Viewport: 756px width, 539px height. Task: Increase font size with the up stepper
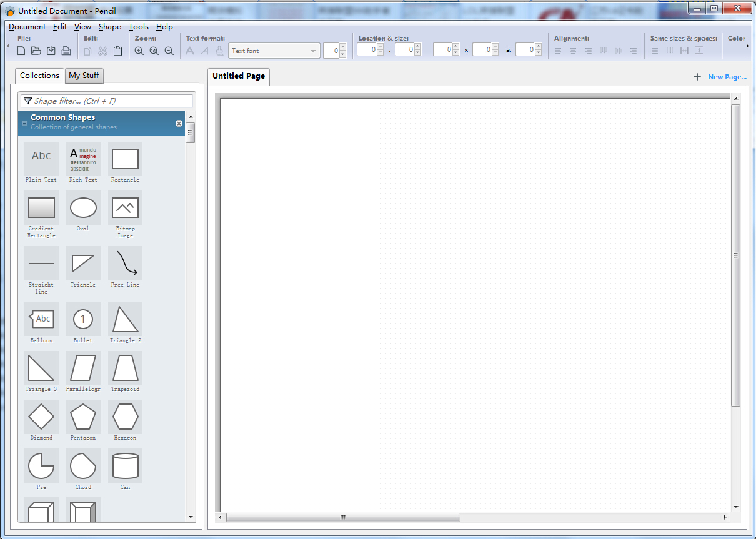[x=342, y=47]
